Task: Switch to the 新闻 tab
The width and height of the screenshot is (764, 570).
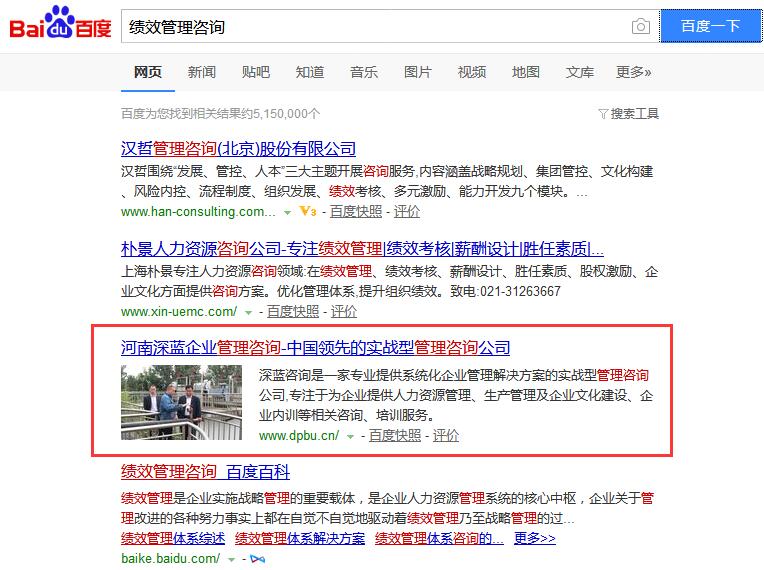Action: [x=201, y=72]
